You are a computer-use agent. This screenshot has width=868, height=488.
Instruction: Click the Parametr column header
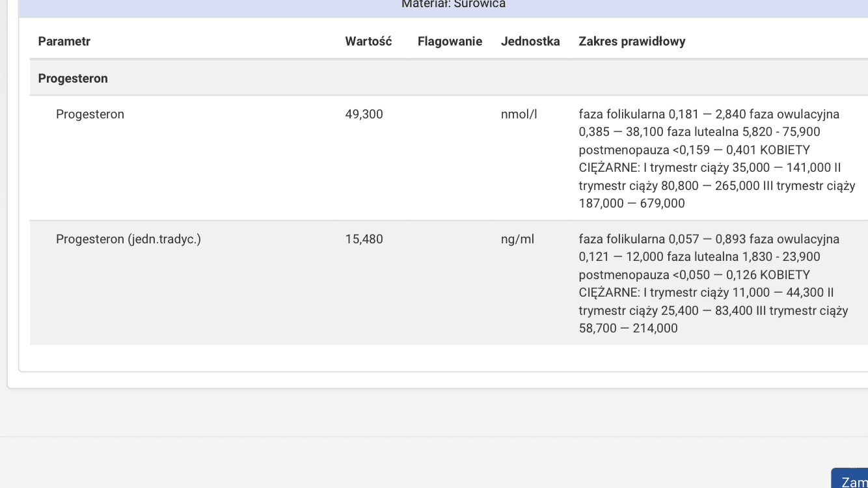[64, 42]
